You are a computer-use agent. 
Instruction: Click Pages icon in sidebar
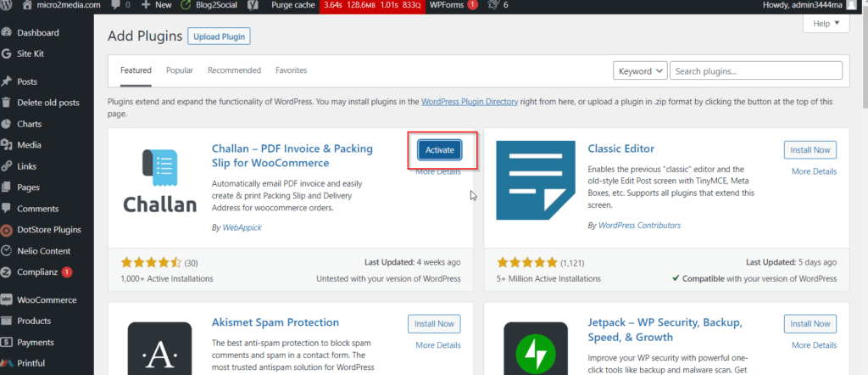(7, 187)
